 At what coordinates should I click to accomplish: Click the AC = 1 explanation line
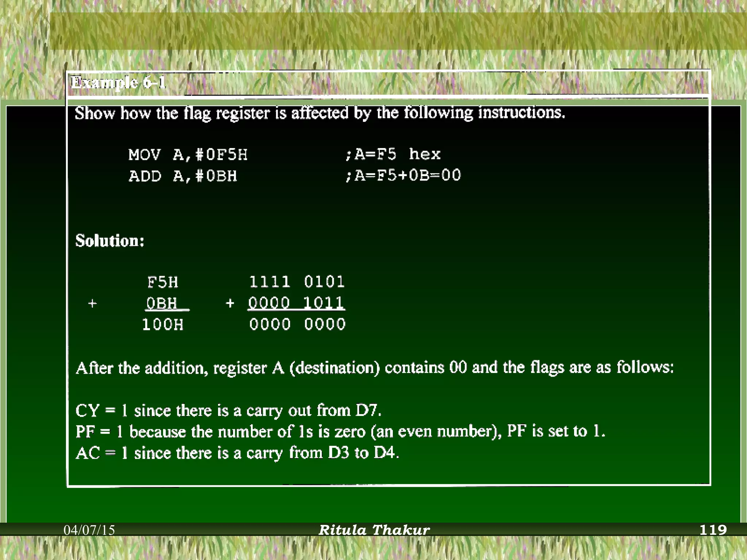pyautogui.click(x=237, y=453)
